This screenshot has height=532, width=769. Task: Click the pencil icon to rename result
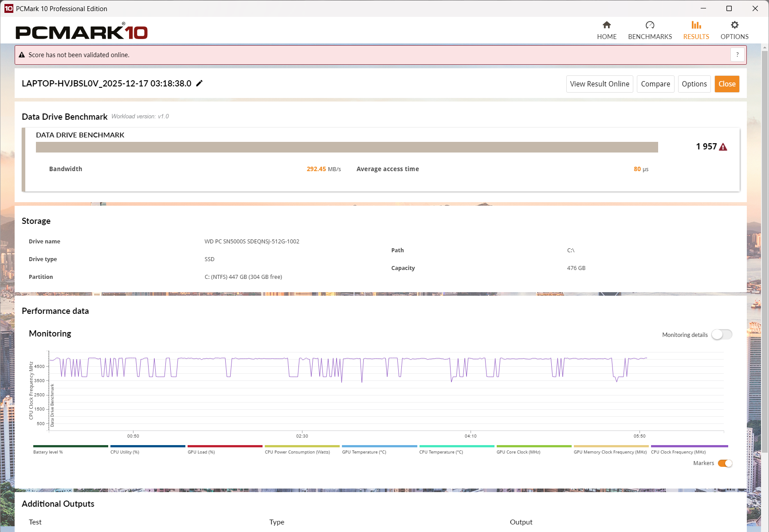click(200, 83)
